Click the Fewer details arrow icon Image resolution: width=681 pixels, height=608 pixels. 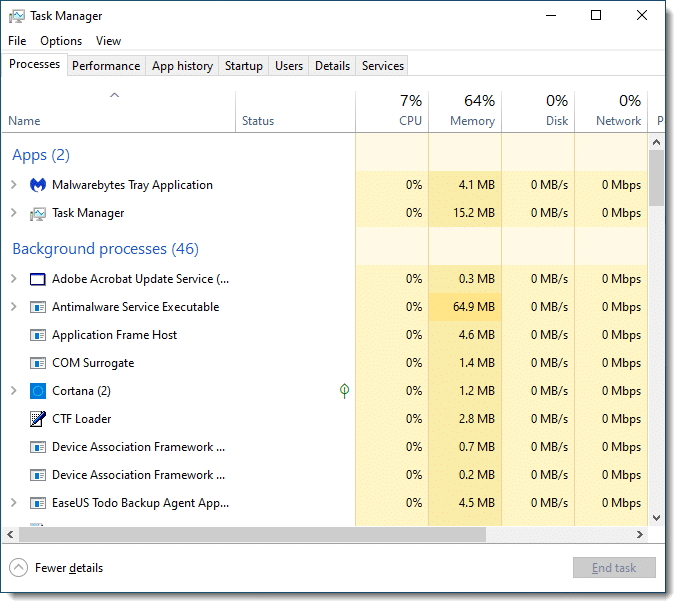coord(18,570)
